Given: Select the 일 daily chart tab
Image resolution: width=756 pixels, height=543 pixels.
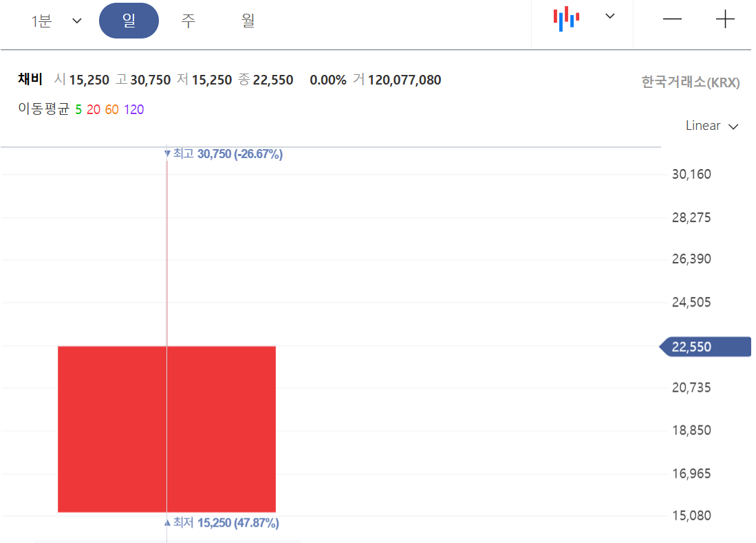Looking at the screenshot, I should point(129,21).
